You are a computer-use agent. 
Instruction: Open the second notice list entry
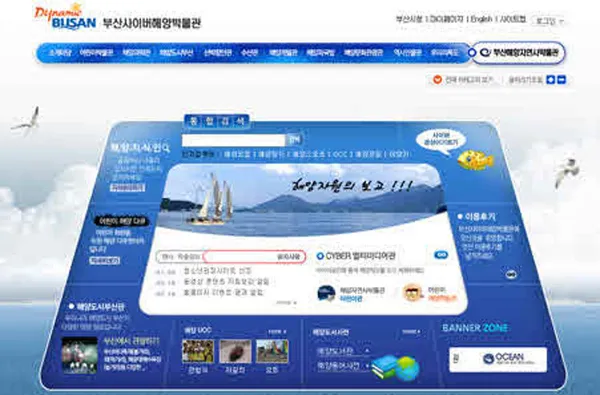(227, 282)
